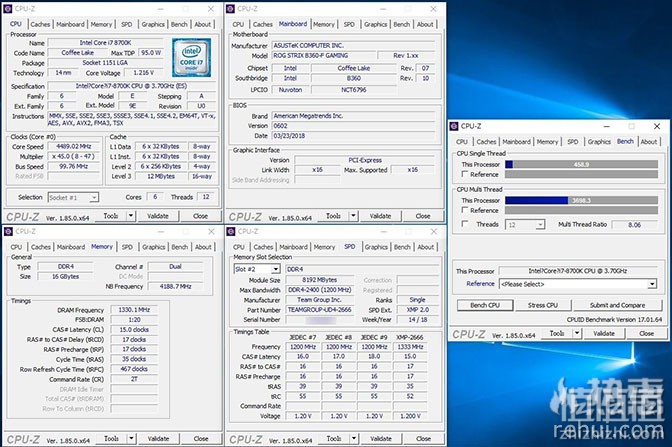This screenshot has width=672, height=447.
Task: Click the BIOS date 03/23/2018 field
Action: pos(353,135)
